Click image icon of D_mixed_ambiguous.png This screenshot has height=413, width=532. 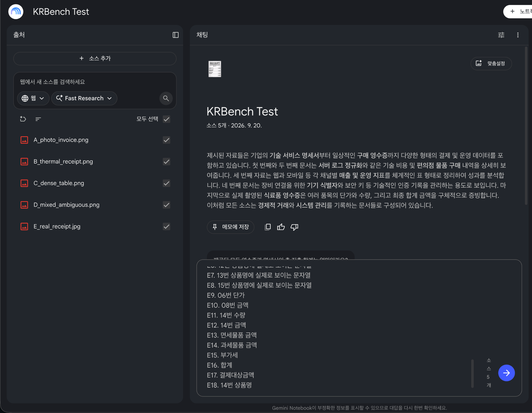point(24,205)
